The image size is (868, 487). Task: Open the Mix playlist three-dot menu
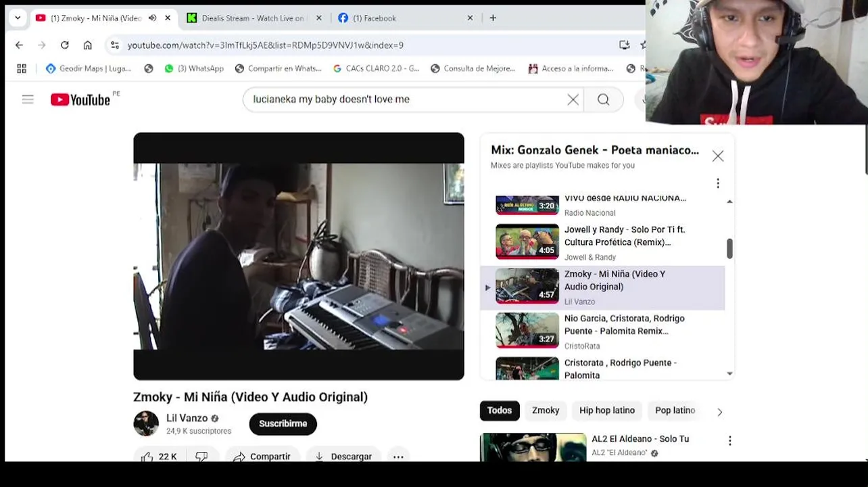pyautogui.click(x=718, y=183)
